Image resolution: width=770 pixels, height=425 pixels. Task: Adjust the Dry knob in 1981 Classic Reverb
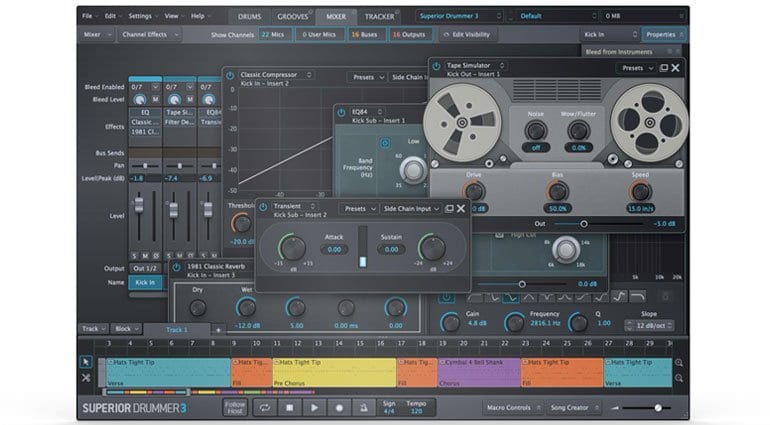pyautogui.click(x=198, y=308)
